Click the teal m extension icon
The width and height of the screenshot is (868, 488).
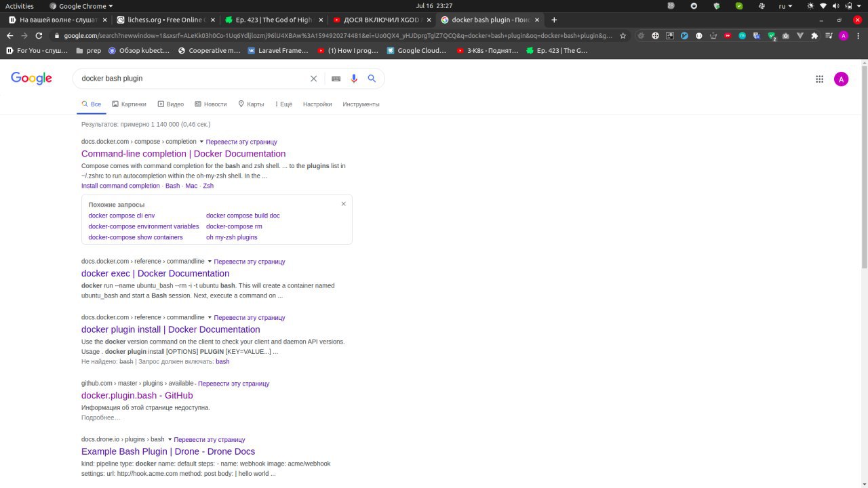[742, 35]
